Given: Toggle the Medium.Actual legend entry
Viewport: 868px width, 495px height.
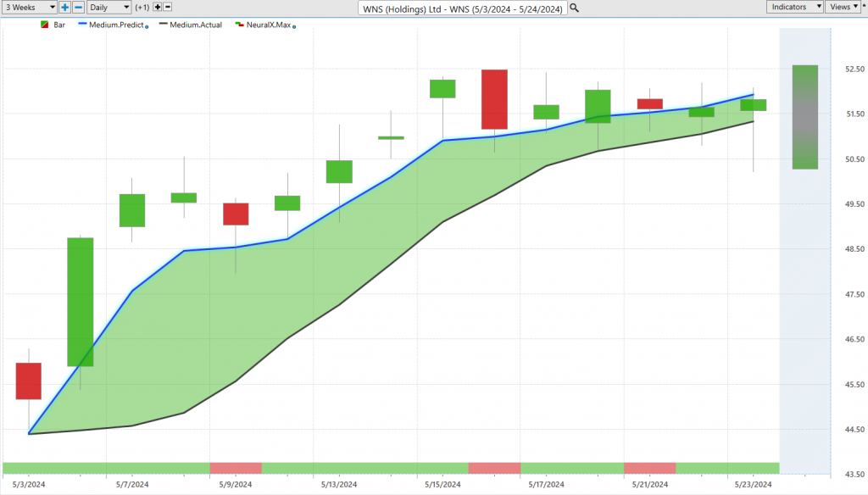Looking at the screenshot, I should pyautogui.click(x=195, y=25).
